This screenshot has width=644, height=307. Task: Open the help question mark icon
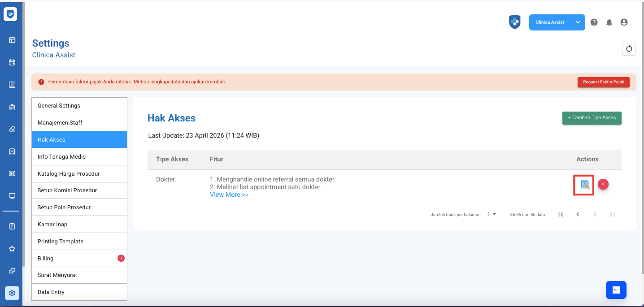click(x=594, y=22)
